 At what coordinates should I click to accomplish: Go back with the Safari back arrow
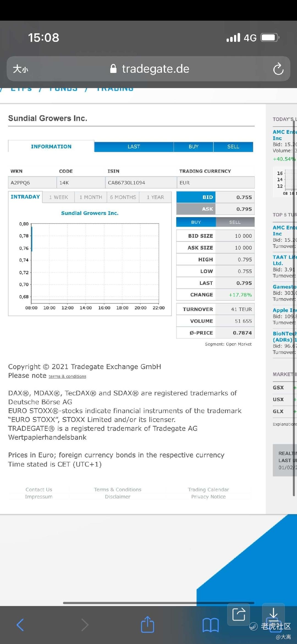pos(20,625)
